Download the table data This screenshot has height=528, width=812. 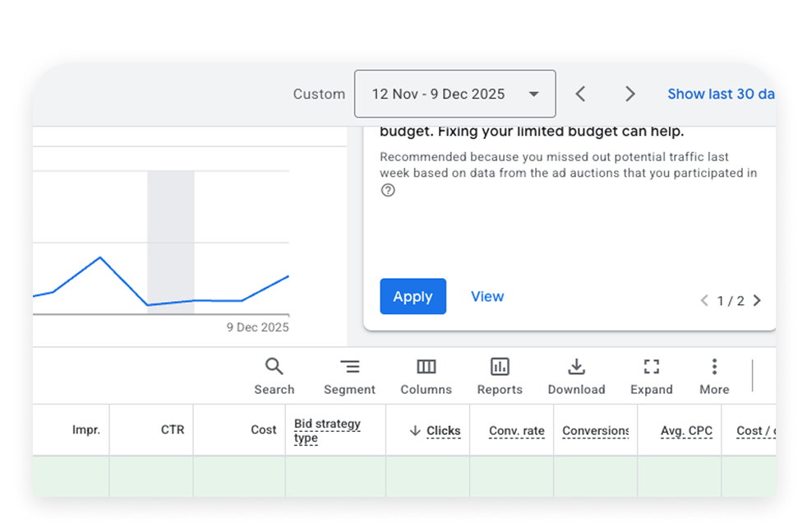[576, 376]
